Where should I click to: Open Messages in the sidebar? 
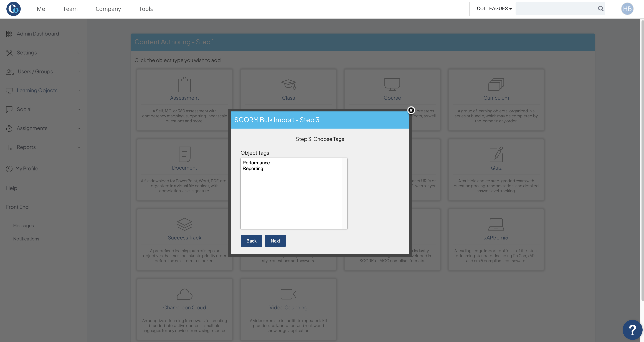point(23,226)
